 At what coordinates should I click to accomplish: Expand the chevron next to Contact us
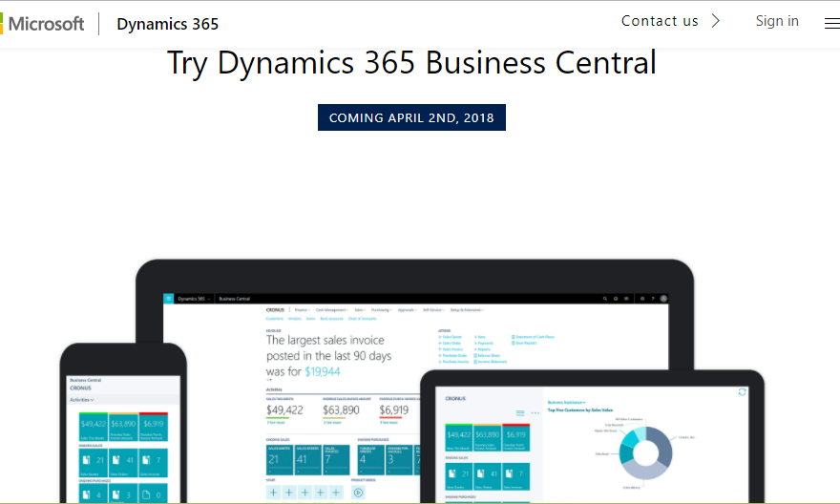(716, 21)
